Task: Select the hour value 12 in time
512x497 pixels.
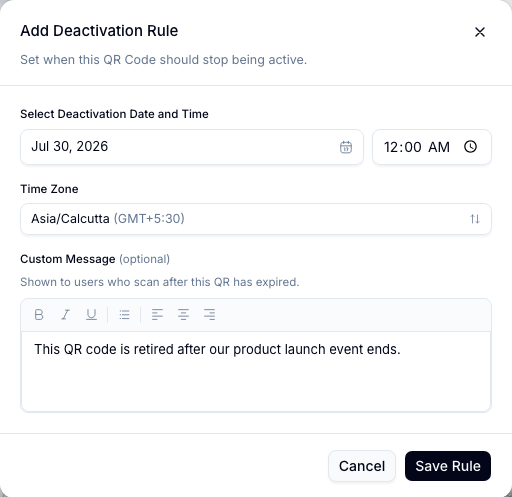Action: [x=392, y=147]
